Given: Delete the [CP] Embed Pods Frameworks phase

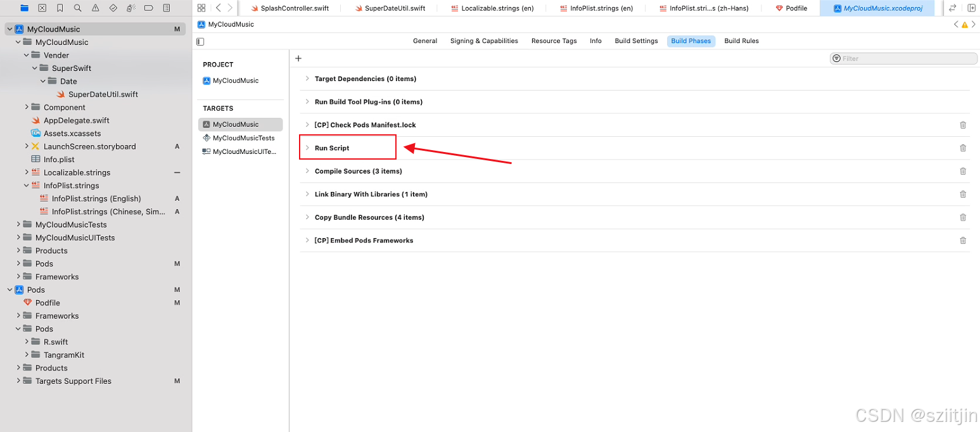Looking at the screenshot, I should pos(963,241).
